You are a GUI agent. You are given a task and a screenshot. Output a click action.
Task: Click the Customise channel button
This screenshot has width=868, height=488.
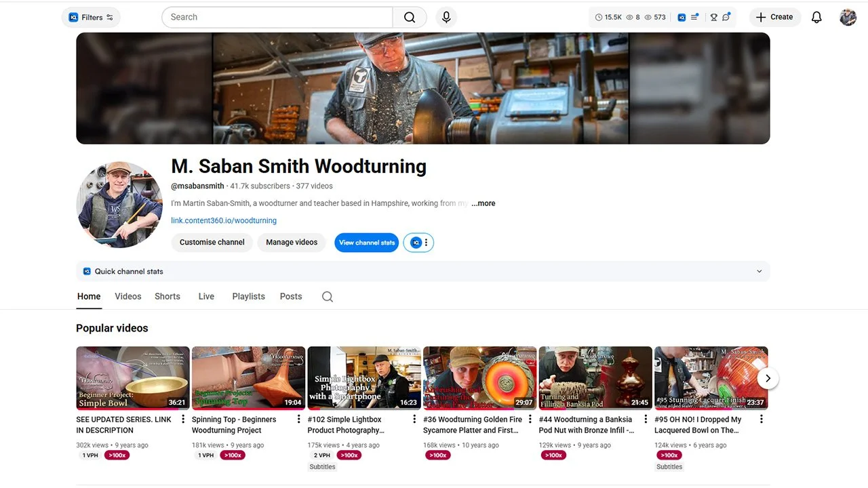[212, 242]
